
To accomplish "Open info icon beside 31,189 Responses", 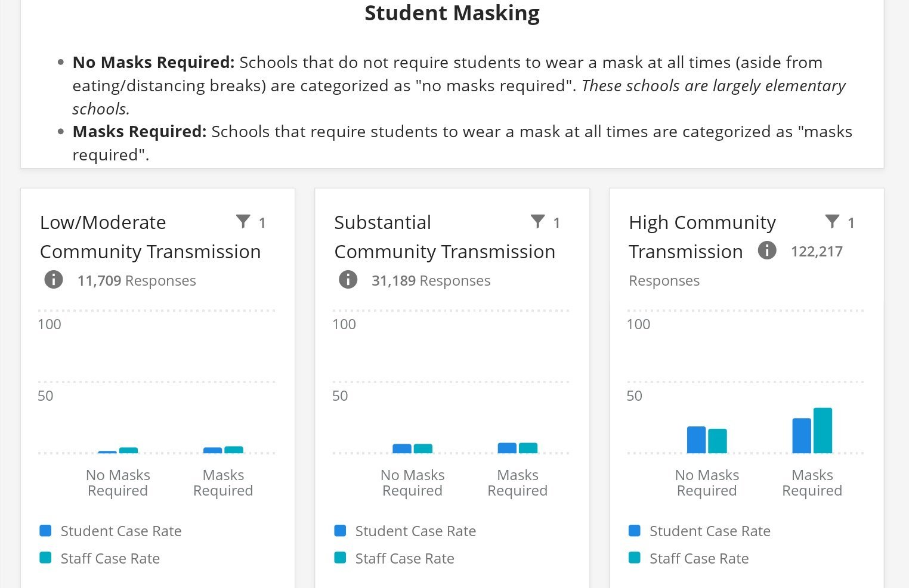I will (348, 279).
